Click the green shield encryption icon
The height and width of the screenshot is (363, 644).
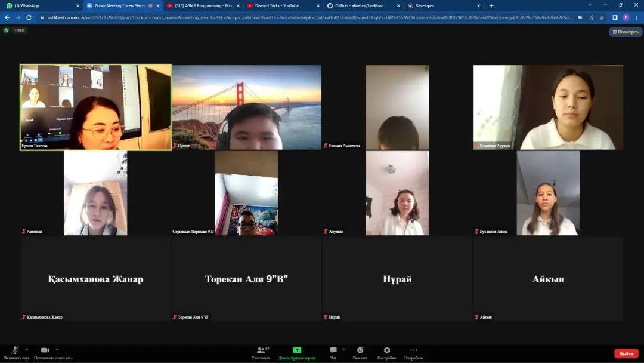(x=7, y=30)
